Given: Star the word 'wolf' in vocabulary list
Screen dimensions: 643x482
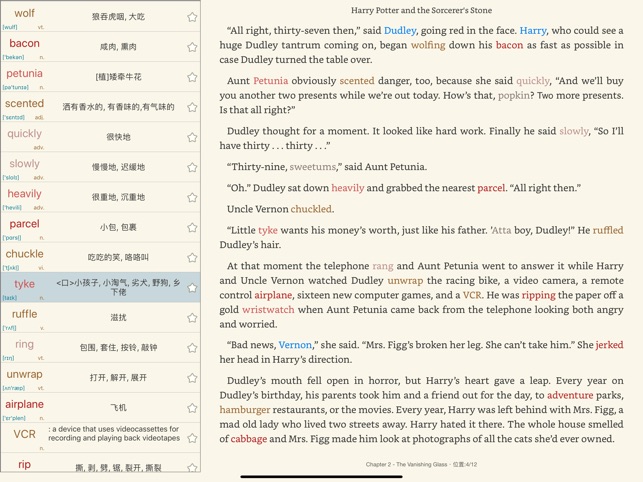Looking at the screenshot, I should tap(192, 17).
